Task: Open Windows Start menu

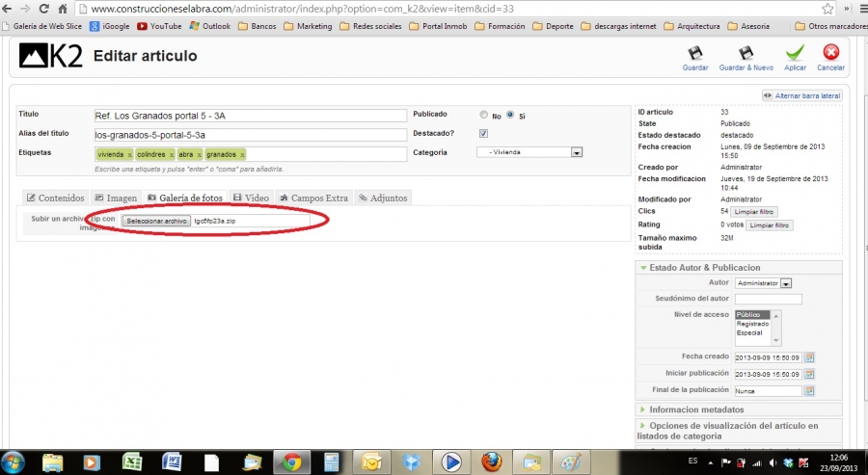Action: coord(13,462)
